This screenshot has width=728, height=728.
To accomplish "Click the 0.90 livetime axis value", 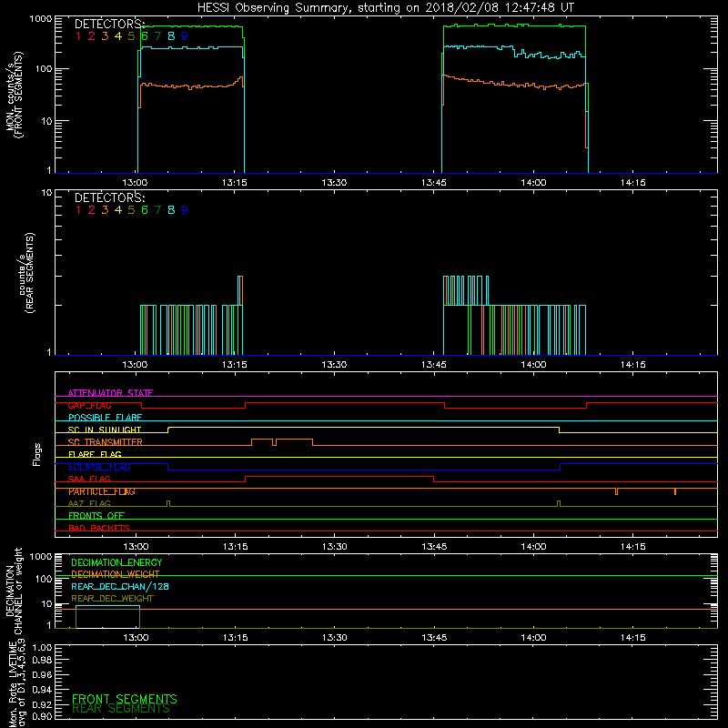I will pos(42,716).
